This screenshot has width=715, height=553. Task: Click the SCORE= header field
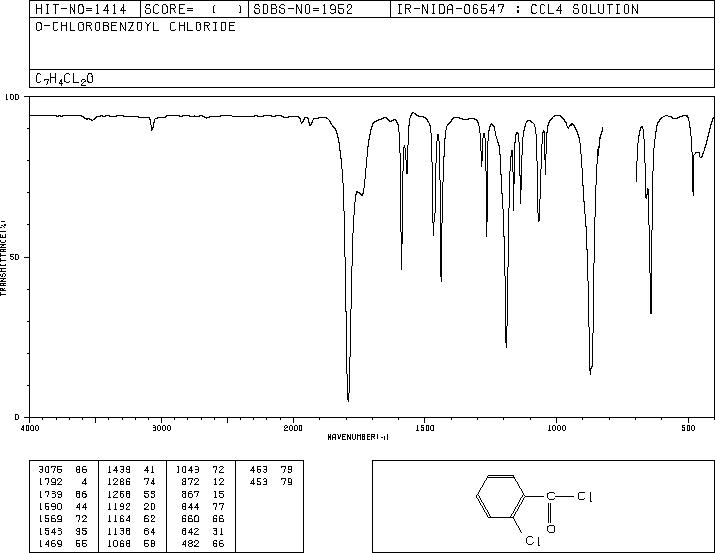194,9
